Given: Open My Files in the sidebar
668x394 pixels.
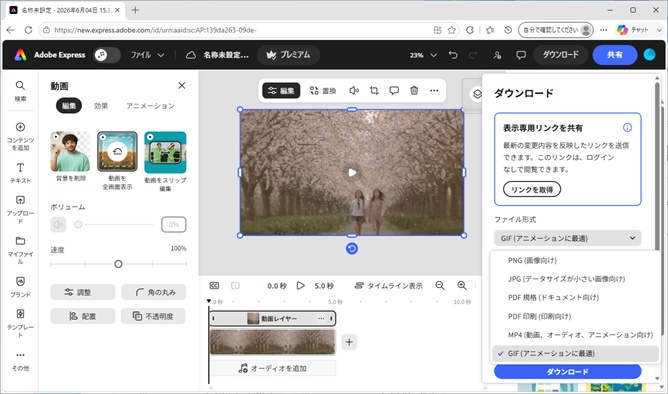Looking at the screenshot, I should tap(20, 250).
